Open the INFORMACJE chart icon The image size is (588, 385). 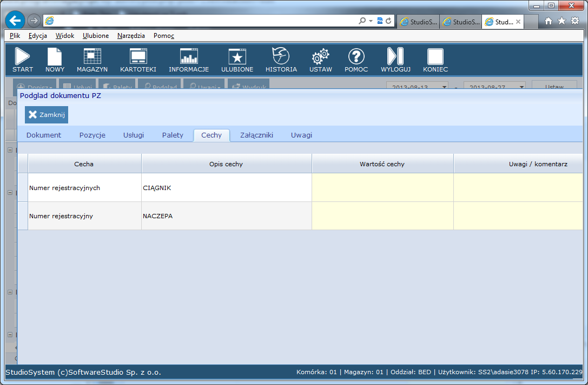point(189,57)
